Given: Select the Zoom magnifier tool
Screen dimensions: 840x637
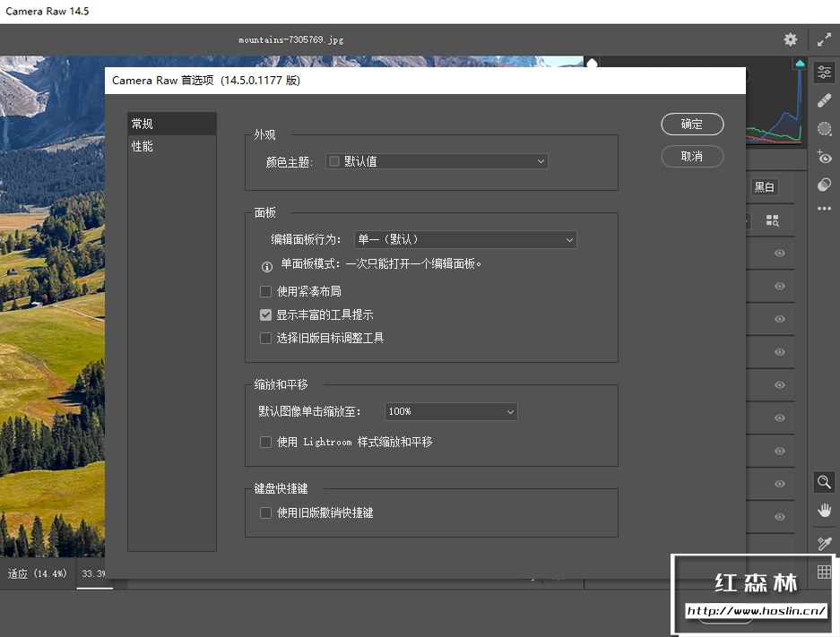Looking at the screenshot, I should coord(824,482).
